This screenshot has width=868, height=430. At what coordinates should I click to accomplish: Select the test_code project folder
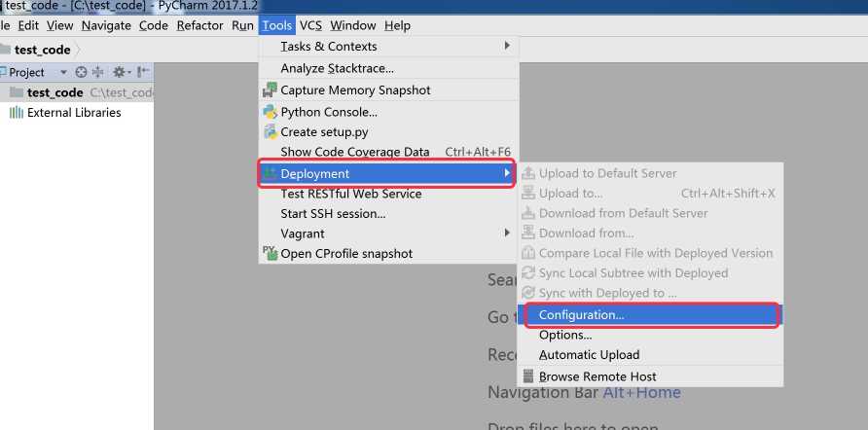[54, 92]
